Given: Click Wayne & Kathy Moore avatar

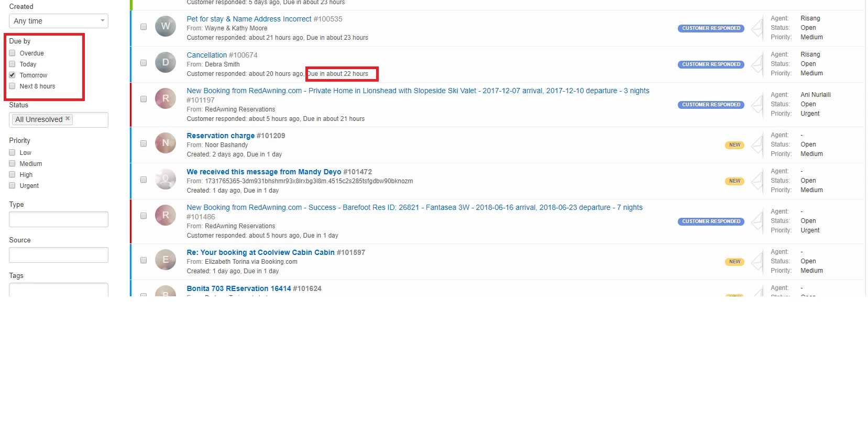Looking at the screenshot, I should 166,26.
